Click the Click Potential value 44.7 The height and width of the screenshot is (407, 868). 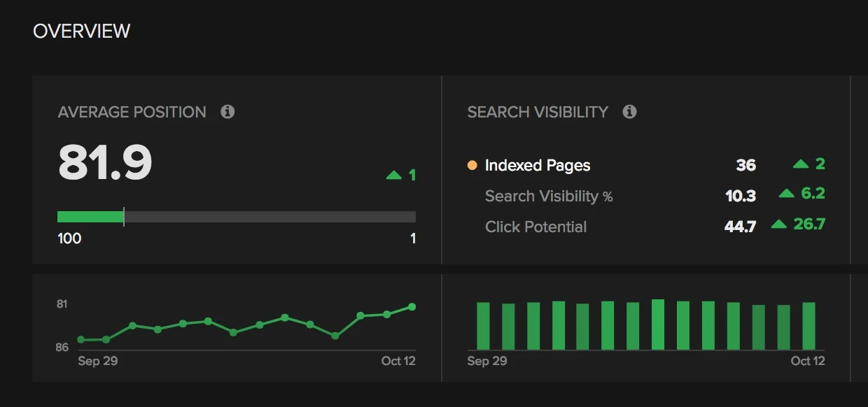tap(740, 227)
